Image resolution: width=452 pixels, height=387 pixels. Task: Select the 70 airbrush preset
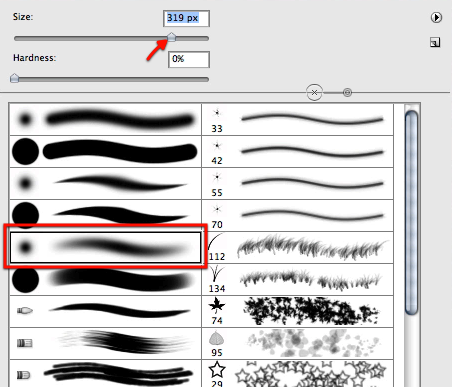pos(298,216)
